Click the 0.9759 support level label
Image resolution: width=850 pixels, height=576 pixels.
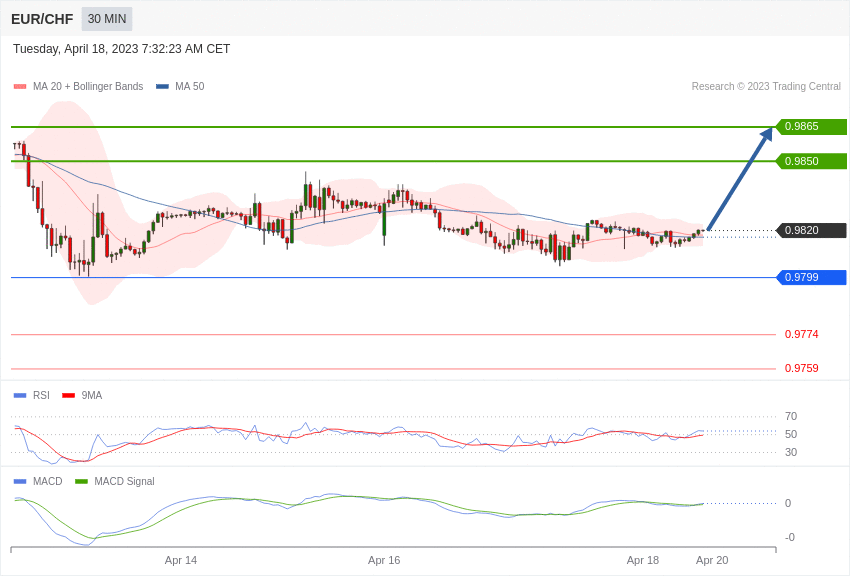click(801, 368)
